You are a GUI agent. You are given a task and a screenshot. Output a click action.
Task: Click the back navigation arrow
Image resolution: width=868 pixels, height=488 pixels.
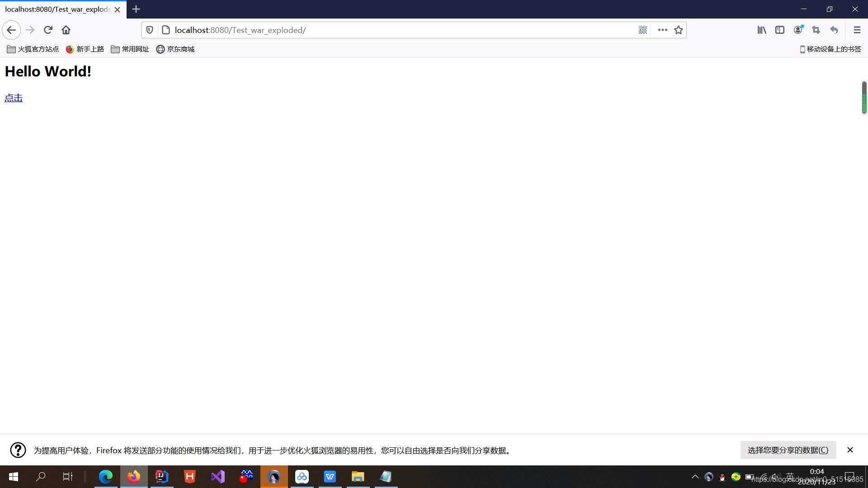click(x=11, y=30)
